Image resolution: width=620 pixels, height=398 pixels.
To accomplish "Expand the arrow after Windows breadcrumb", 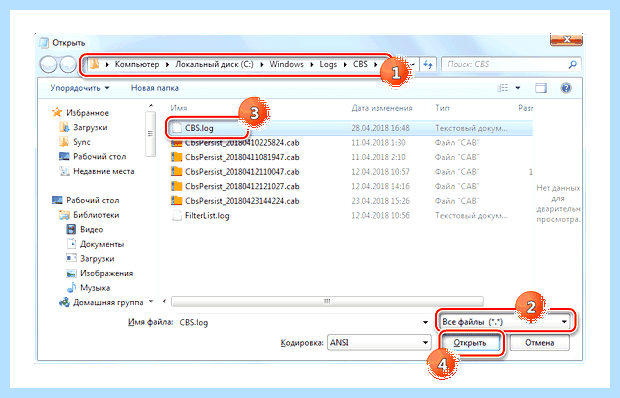I will point(311,64).
